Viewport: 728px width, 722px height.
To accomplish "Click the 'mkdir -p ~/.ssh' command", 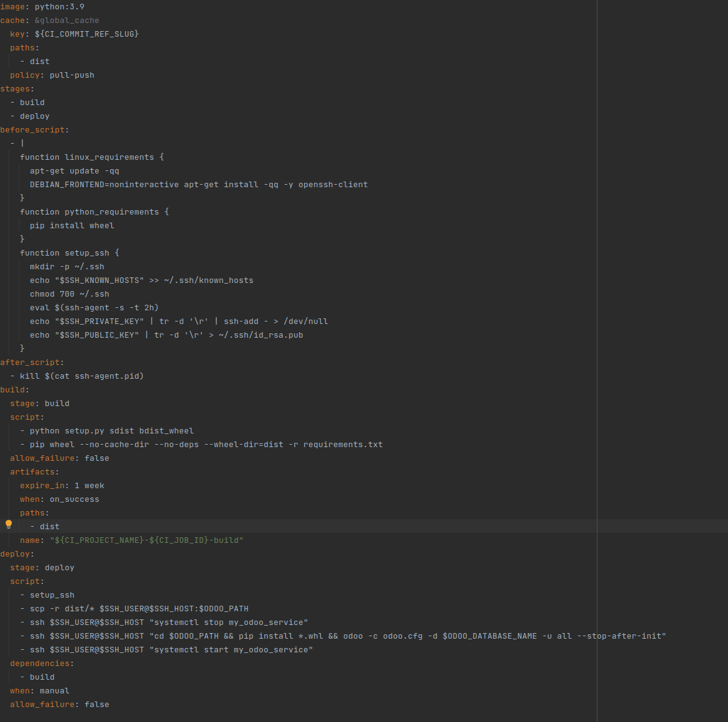I will click(67, 267).
